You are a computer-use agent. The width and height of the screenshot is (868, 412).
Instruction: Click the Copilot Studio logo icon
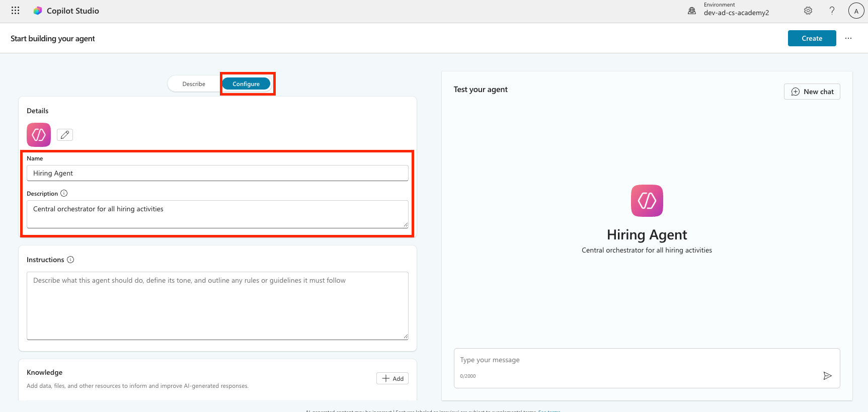click(x=38, y=11)
